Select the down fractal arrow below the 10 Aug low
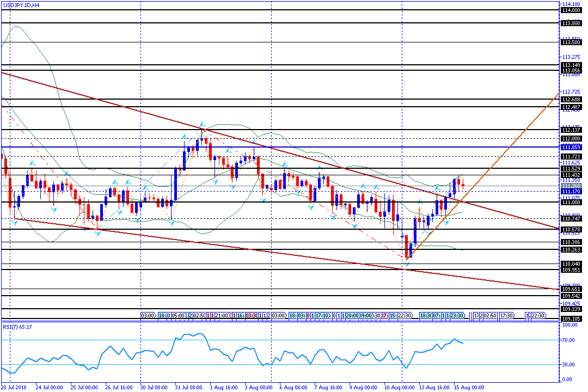This screenshot has height=392, width=588. tap(406, 265)
